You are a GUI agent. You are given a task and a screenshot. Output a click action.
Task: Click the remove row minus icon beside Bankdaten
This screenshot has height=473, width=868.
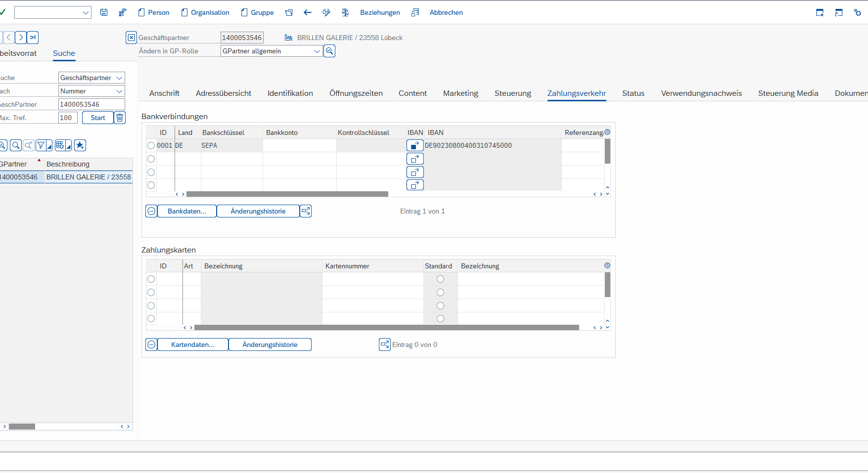(x=151, y=211)
